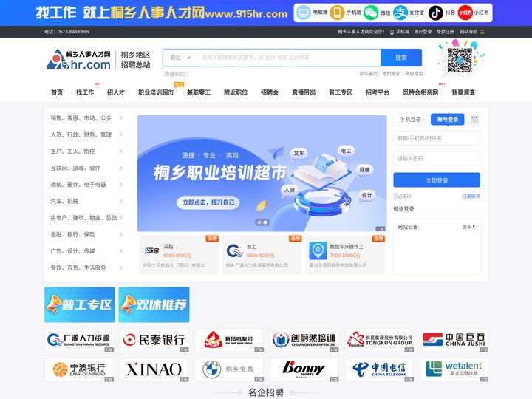Click 免费注册 in top bar
The width and height of the screenshot is (532, 399).
tap(445, 32)
